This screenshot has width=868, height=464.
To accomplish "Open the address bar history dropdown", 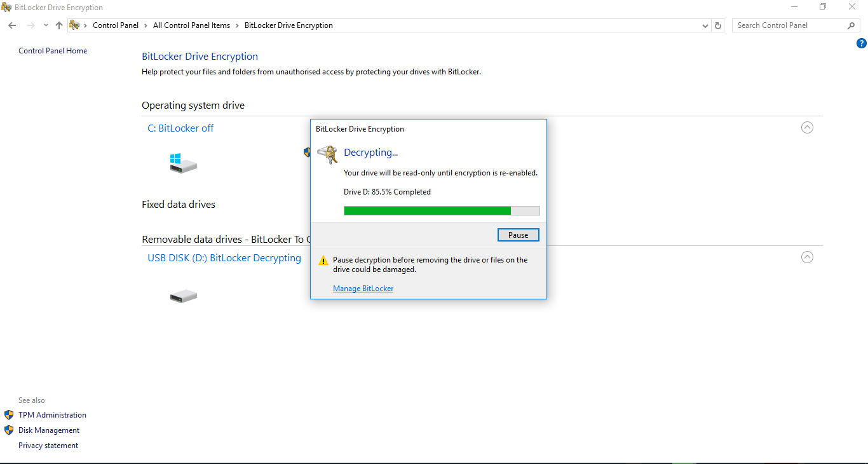I will [x=705, y=25].
